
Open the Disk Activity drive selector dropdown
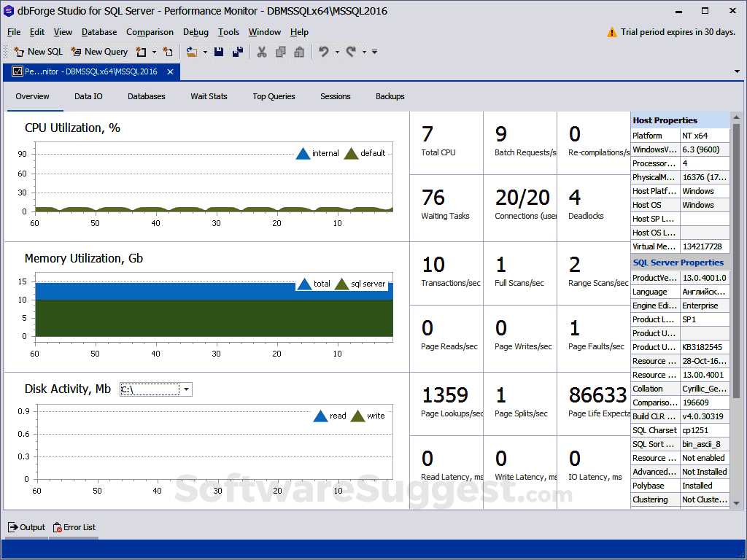tap(186, 389)
